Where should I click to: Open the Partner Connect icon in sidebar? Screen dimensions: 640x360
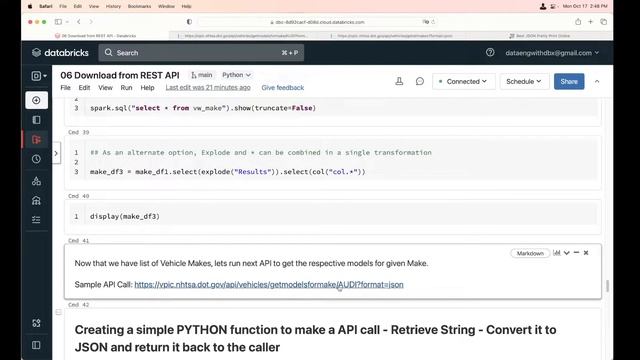coord(36,323)
